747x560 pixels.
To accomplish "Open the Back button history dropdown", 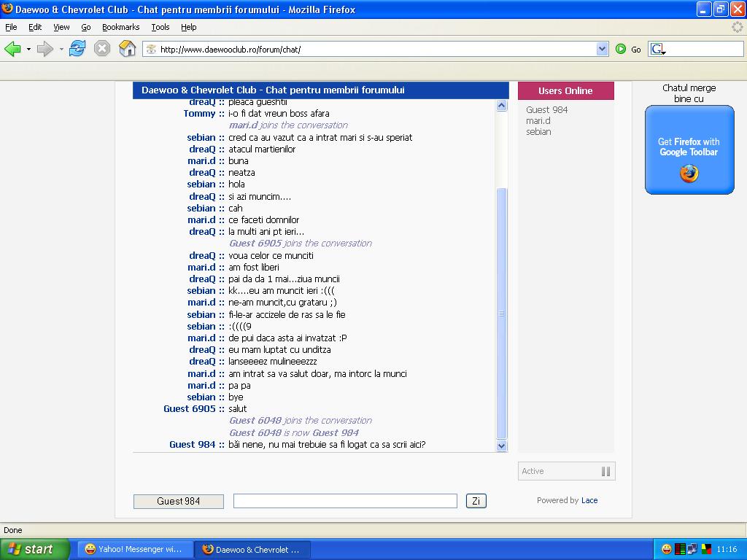I will [x=28, y=49].
